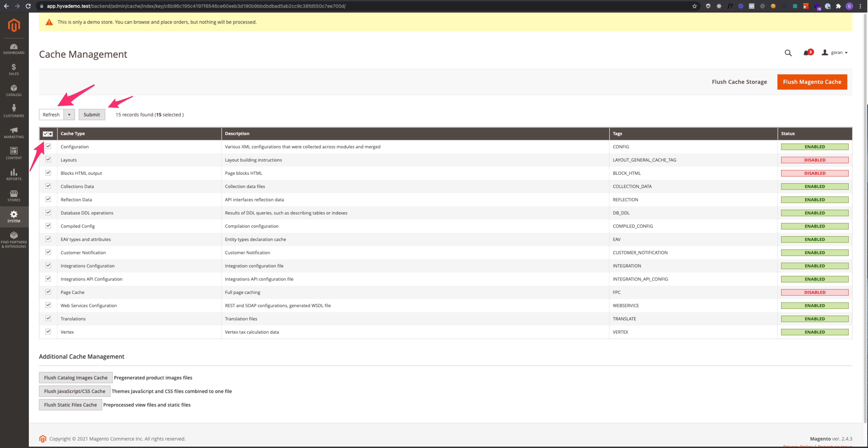Uncheck the Page Cache checkbox
This screenshot has width=868, height=448.
48,292
